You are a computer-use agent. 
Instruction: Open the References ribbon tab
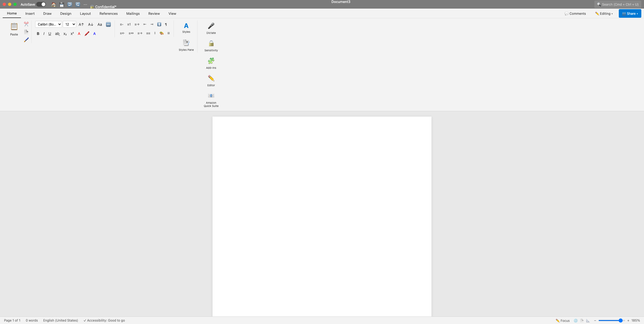108,13
